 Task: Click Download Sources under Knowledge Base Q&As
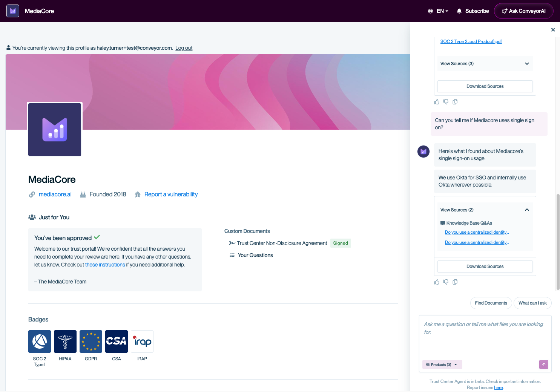[485, 266]
